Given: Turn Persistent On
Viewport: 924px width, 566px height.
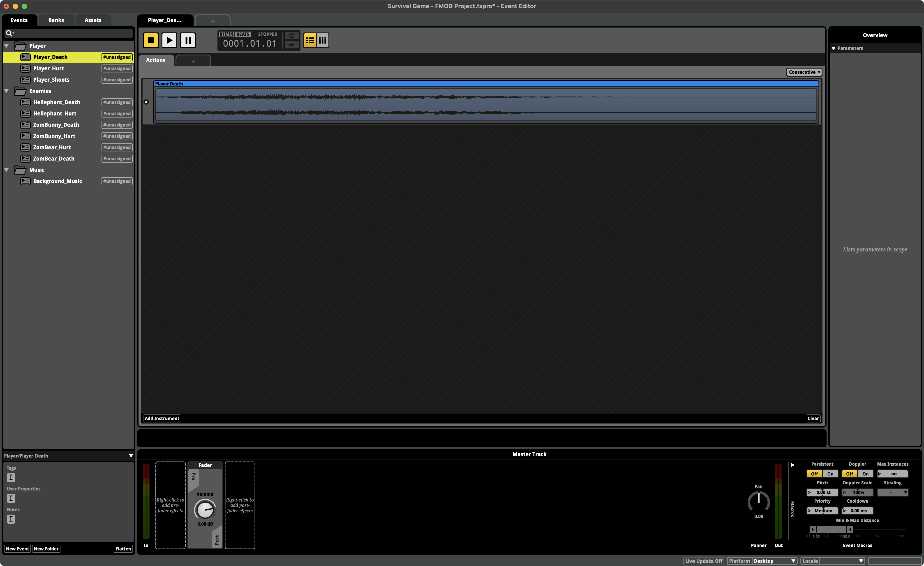Looking at the screenshot, I should [830, 474].
